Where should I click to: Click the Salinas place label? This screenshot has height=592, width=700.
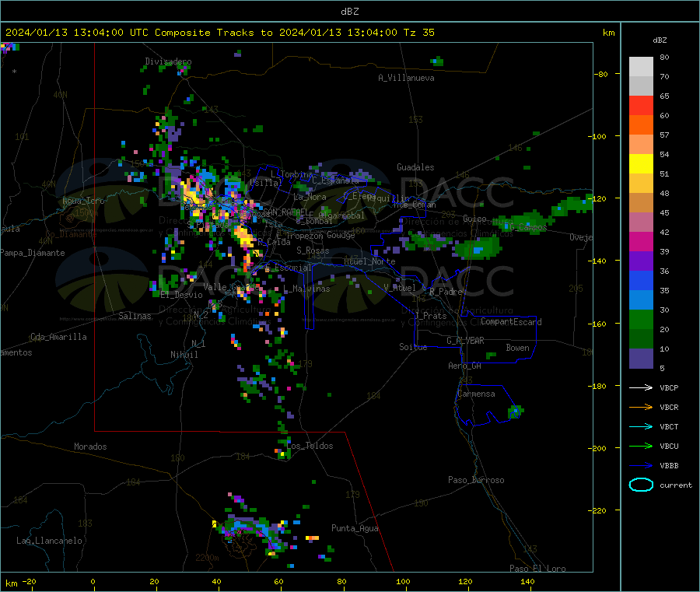(135, 316)
